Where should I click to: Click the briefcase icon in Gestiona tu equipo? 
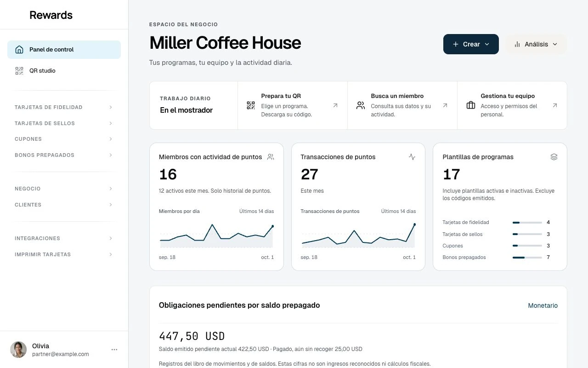pos(471,105)
